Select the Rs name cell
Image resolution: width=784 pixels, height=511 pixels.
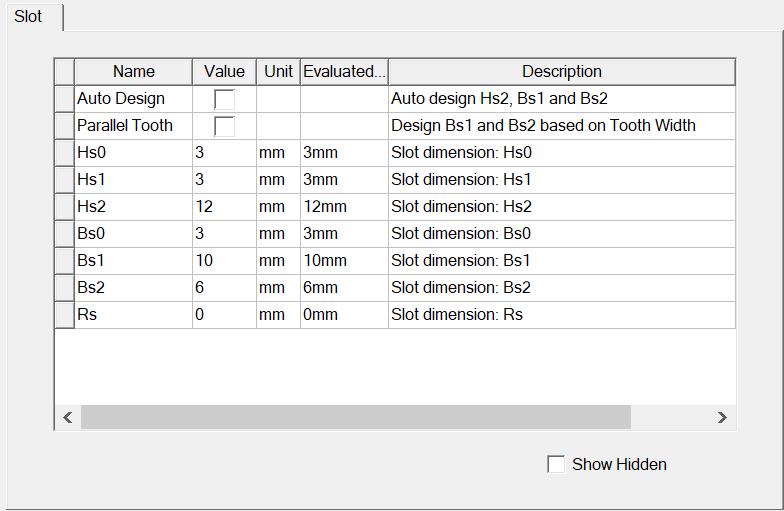134,314
